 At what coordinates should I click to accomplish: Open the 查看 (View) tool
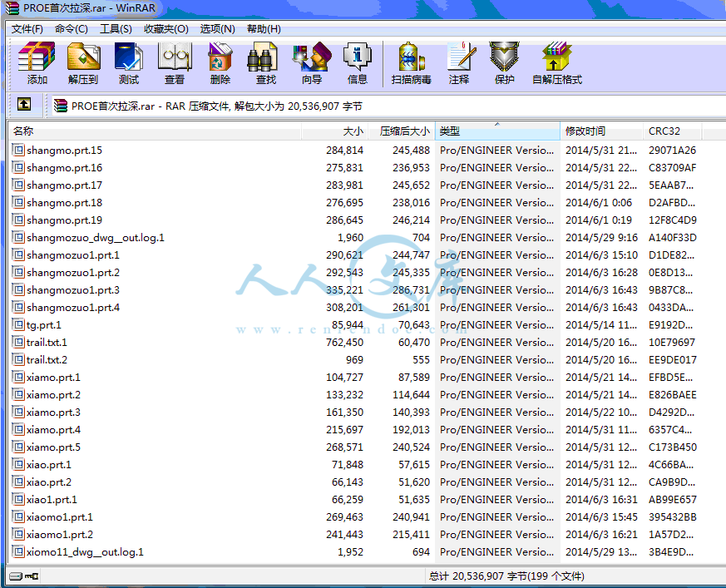[x=175, y=62]
